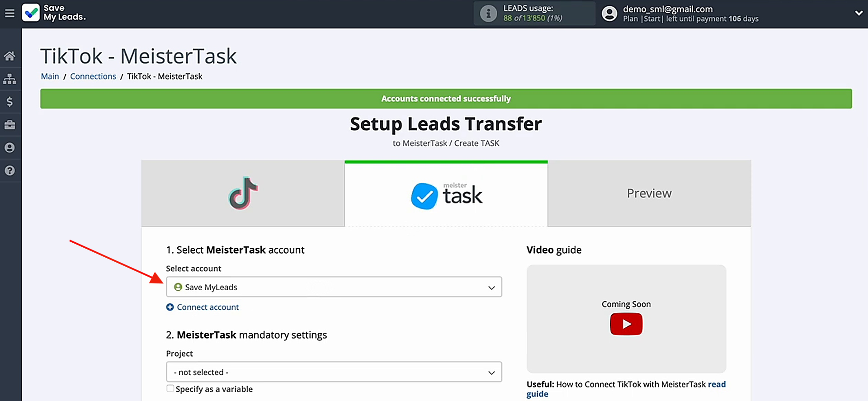Image resolution: width=868 pixels, height=401 pixels.
Task: Click the demo_sml@gmail.com account text
Action: [x=668, y=9]
